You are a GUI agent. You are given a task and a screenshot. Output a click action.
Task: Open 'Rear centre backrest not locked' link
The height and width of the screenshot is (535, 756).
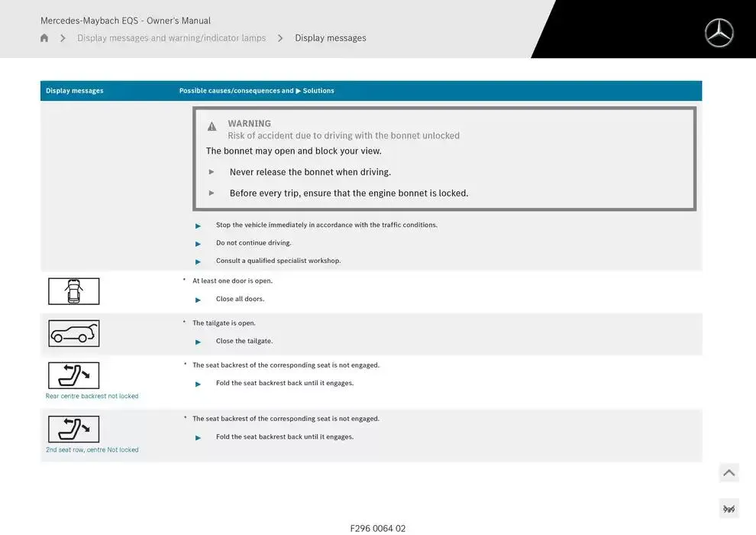92,396
